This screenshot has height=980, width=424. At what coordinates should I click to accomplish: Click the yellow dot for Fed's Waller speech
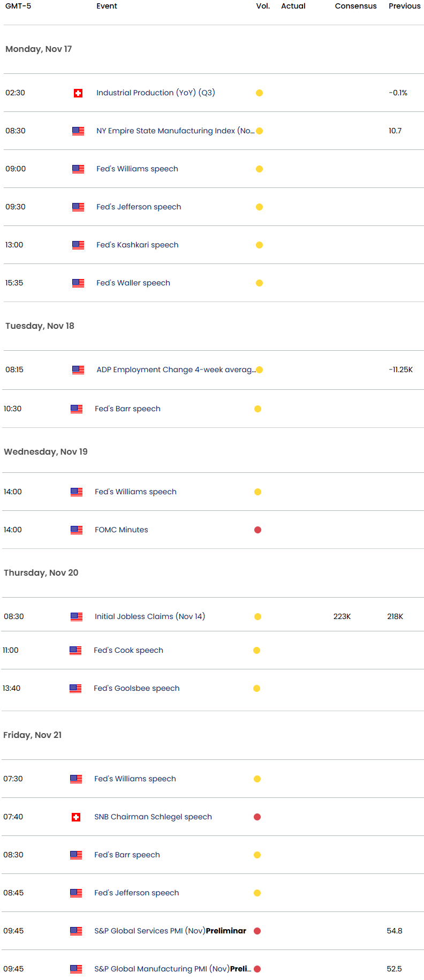[259, 283]
